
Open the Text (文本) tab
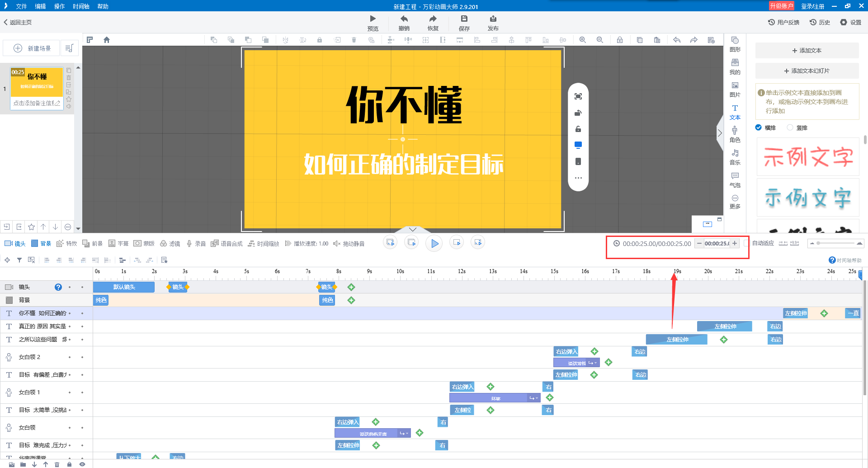point(735,112)
